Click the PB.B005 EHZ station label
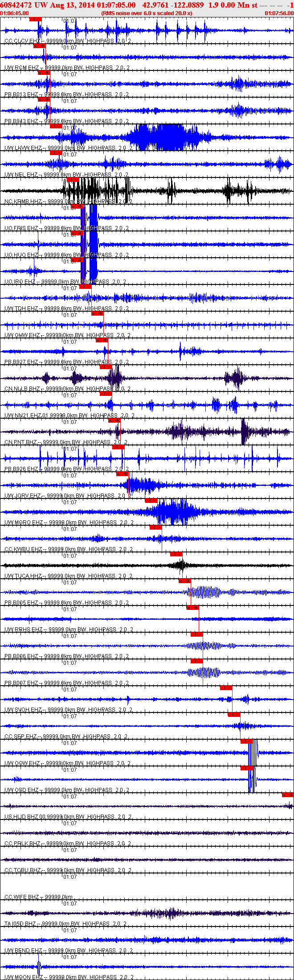The height and width of the screenshot is (980, 294). (x=21, y=603)
